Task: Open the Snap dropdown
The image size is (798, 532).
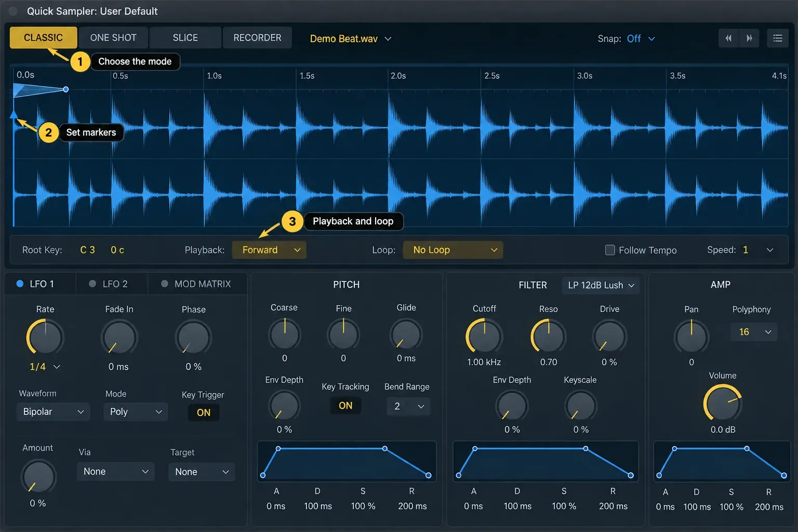Action: pyautogui.click(x=641, y=38)
